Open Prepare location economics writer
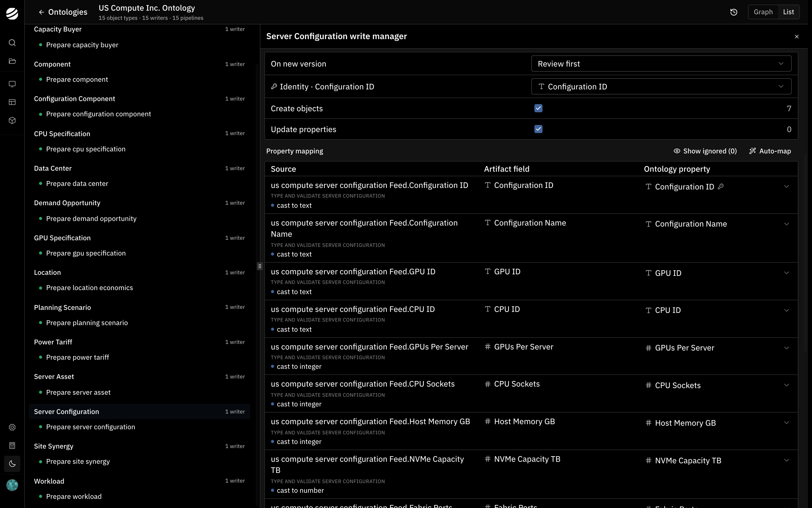Image resolution: width=812 pixels, height=508 pixels. [x=90, y=288]
